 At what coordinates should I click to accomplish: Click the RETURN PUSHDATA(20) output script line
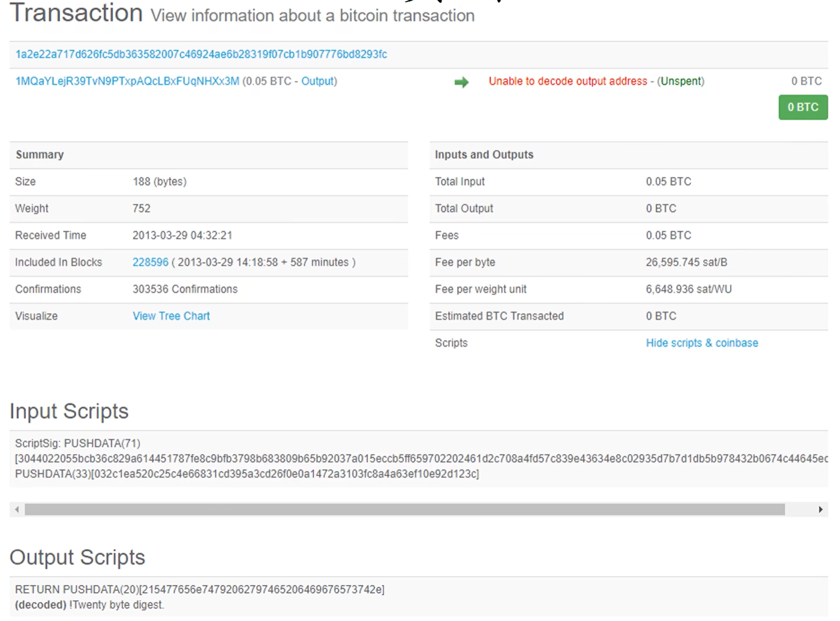tap(200, 590)
